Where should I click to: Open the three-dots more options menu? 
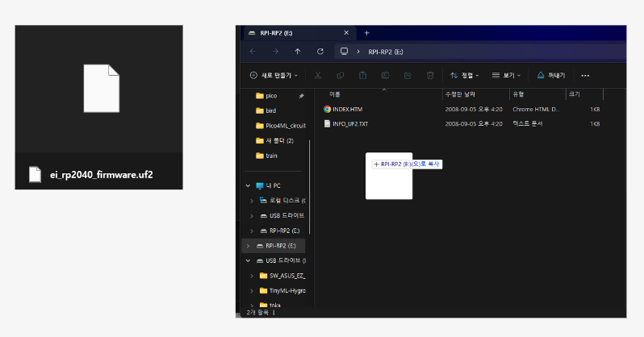pyautogui.click(x=585, y=76)
